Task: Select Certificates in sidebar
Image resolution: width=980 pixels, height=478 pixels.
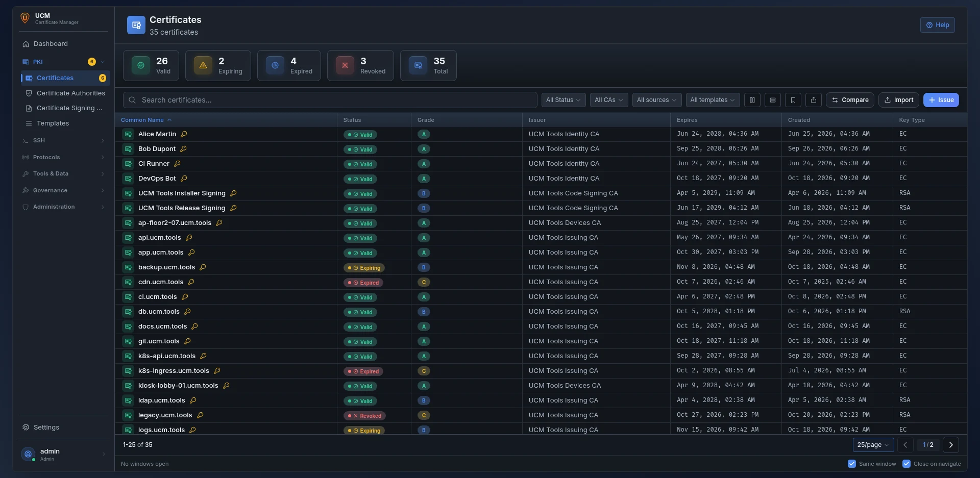Action: [65, 78]
